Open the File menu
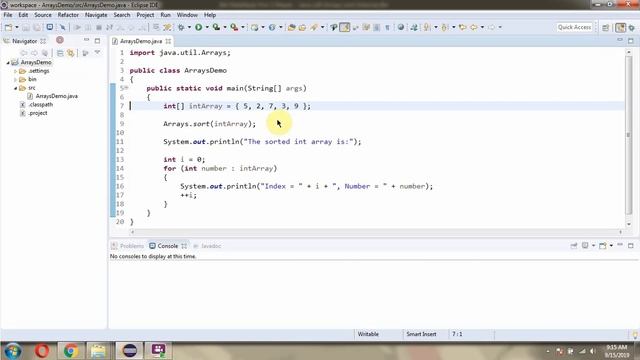640x360 pixels. pos(7,15)
